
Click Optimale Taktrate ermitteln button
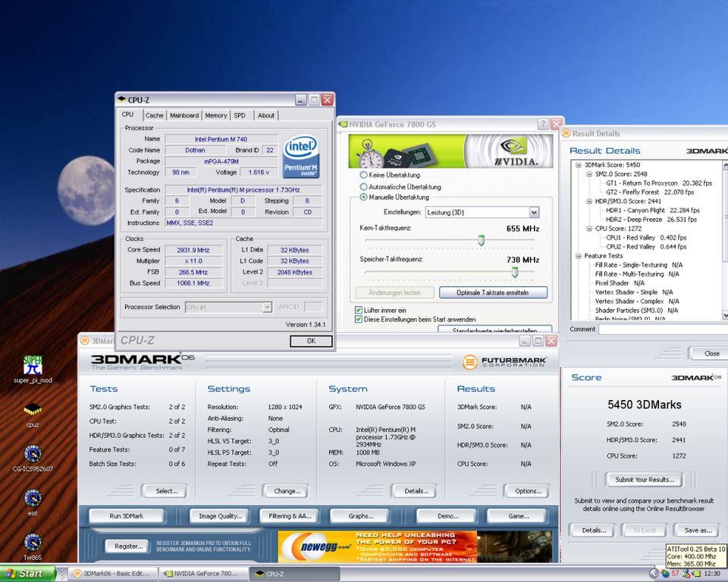tap(493, 293)
